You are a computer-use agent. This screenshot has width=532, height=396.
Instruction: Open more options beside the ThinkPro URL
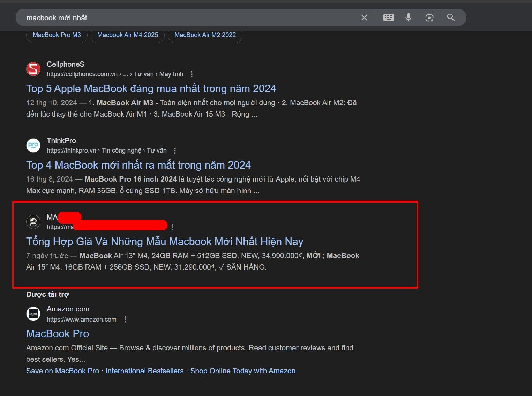175,151
